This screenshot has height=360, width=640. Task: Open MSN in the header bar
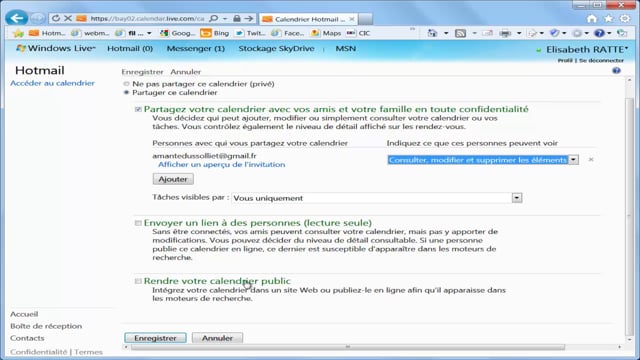[x=346, y=49]
